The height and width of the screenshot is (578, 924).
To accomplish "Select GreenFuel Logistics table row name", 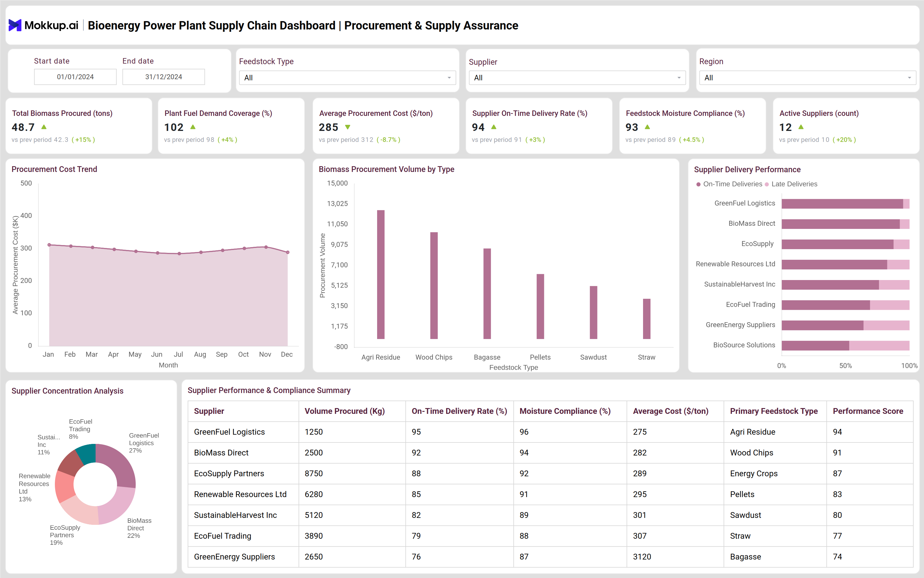I will click(x=229, y=432).
